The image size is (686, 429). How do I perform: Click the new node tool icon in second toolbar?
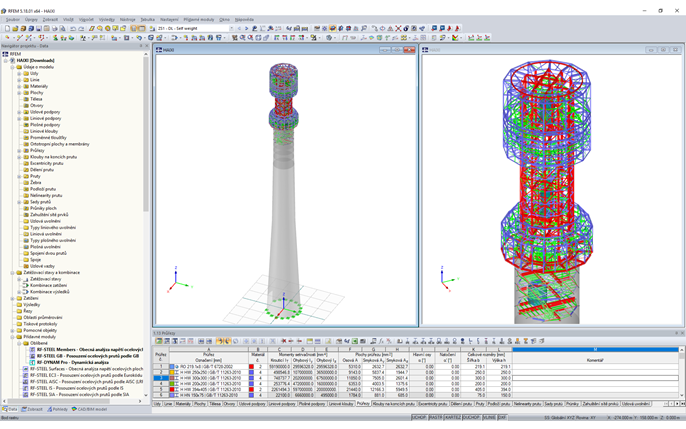(7, 38)
